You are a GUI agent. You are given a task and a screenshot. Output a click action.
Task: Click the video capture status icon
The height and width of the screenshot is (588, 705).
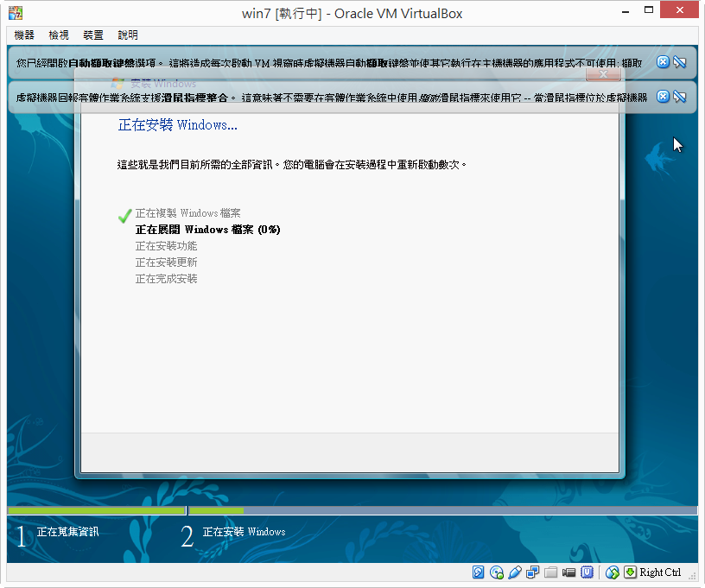(568, 572)
